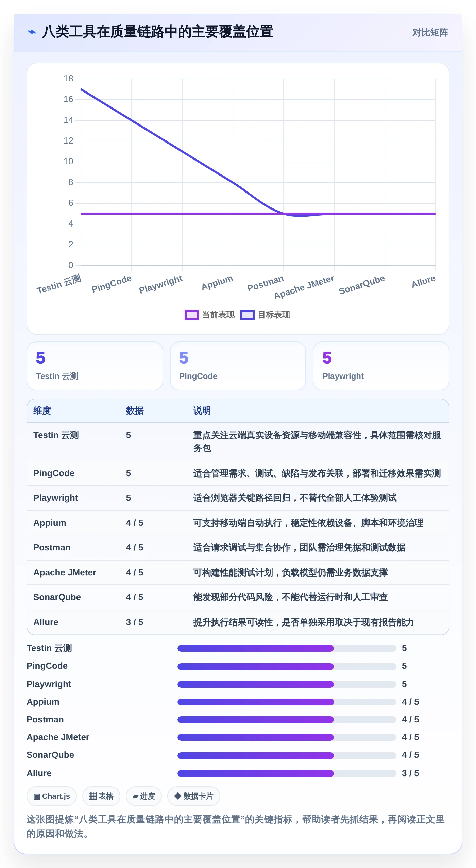Click the 3 / 5 value in Allure table row
This screenshot has height=868, width=476.
pyautogui.click(x=135, y=622)
